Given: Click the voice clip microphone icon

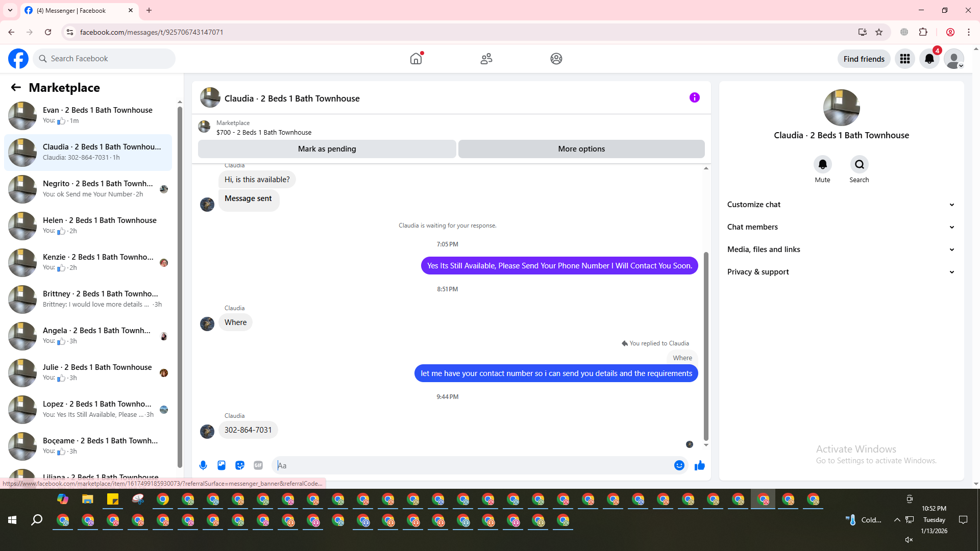Looking at the screenshot, I should [x=203, y=465].
